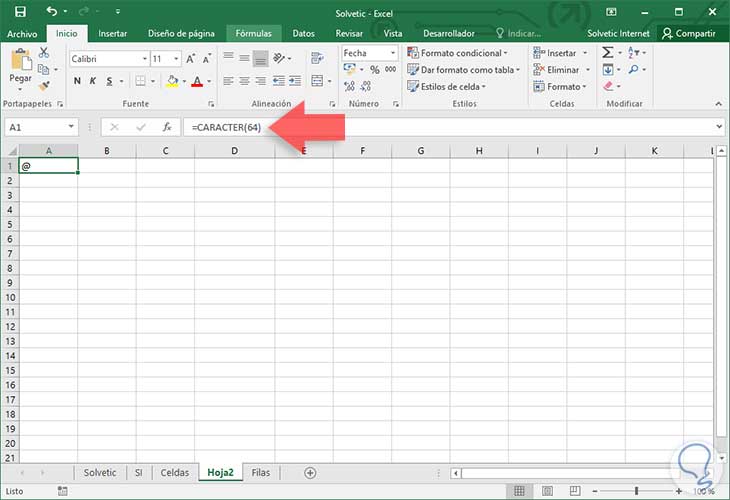Apply the percent style
Image resolution: width=730 pixels, height=500 pixels.
click(375, 69)
